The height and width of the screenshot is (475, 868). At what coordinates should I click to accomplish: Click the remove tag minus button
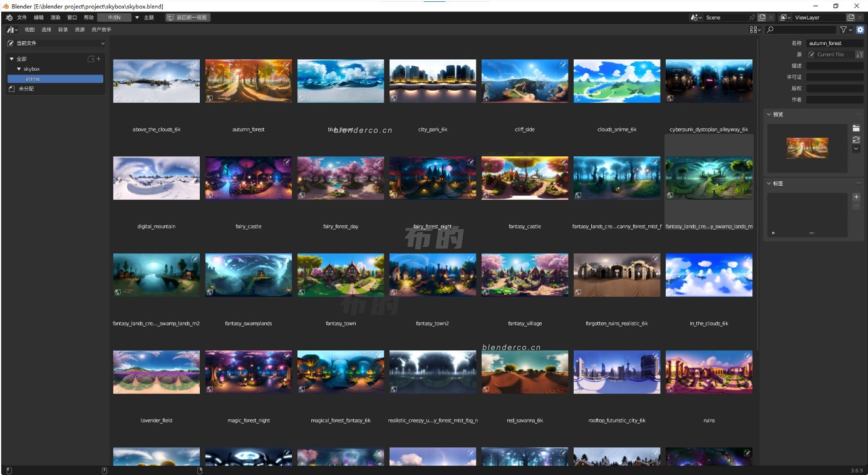[856, 206]
